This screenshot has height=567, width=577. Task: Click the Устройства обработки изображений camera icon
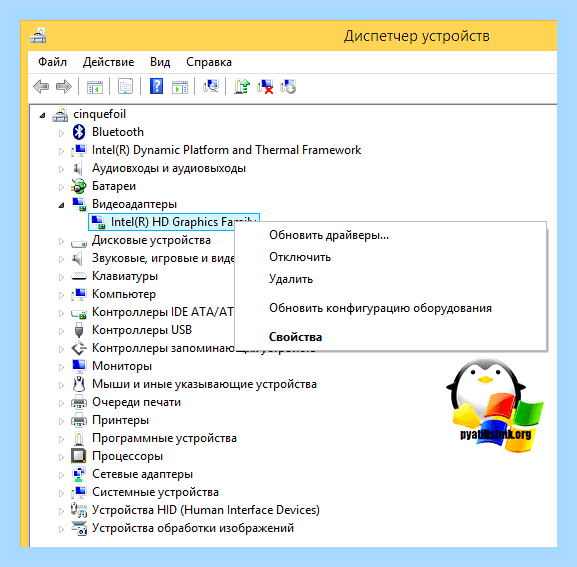tap(79, 528)
